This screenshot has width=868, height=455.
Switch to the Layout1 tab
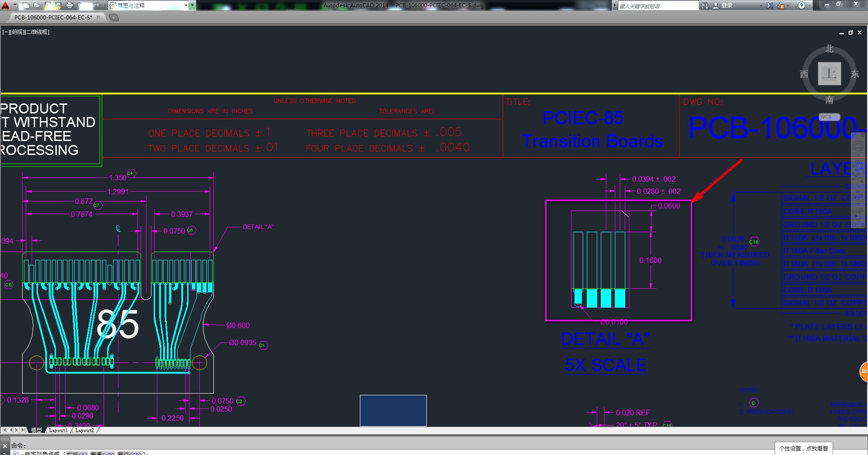coord(58,430)
